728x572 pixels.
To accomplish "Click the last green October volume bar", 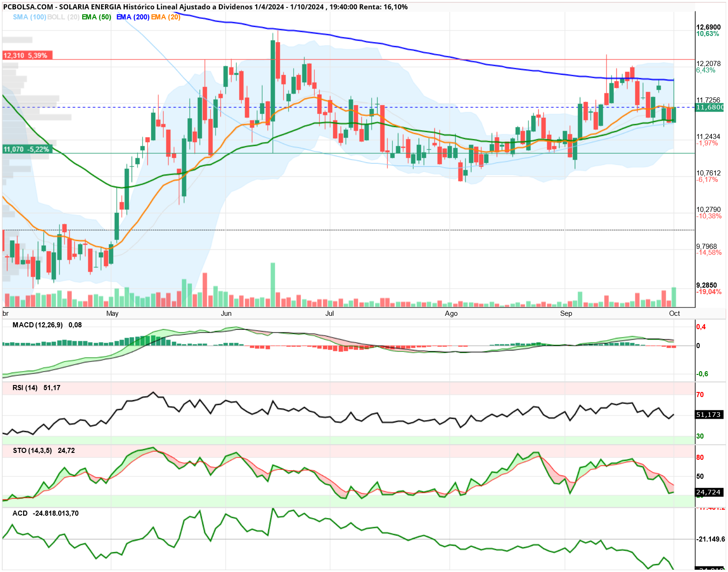I will click(x=674, y=297).
